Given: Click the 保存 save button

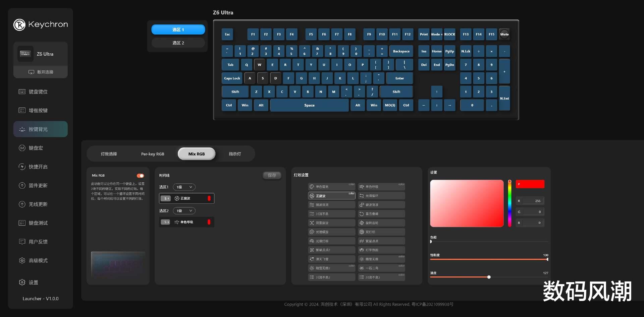Looking at the screenshot, I should (x=272, y=175).
